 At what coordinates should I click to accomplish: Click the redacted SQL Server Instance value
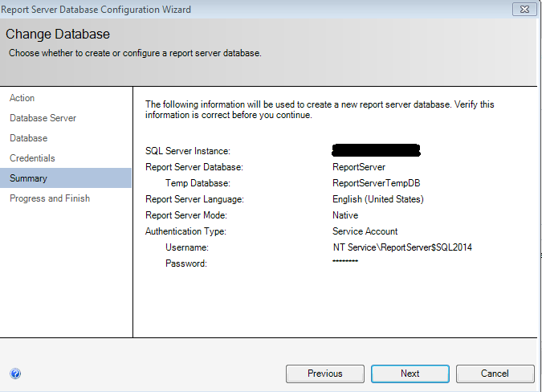[x=377, y=150]
